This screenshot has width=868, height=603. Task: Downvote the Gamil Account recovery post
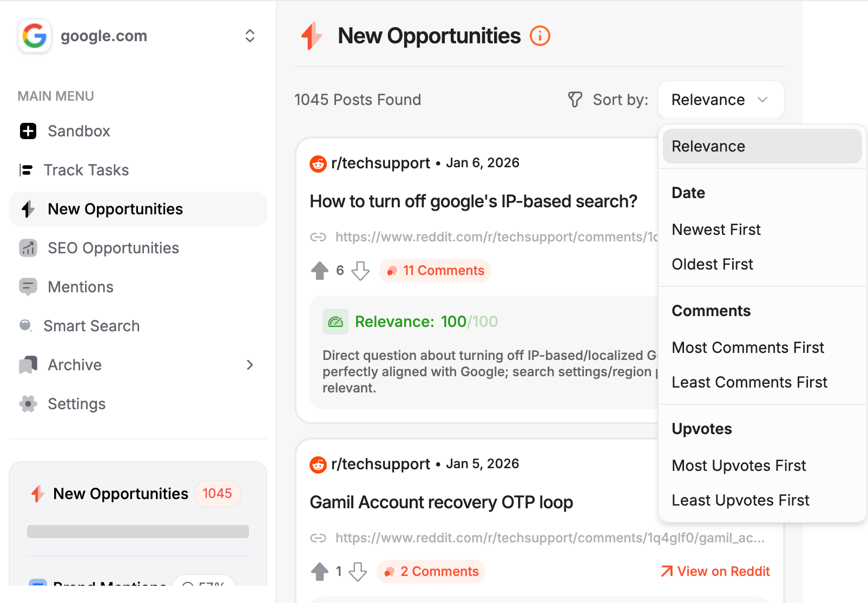pos(358,572)
